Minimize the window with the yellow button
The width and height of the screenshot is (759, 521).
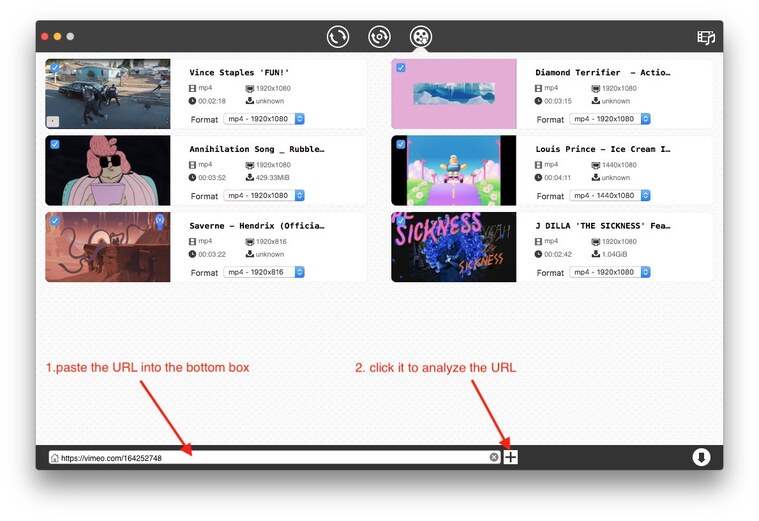(57, 36)
